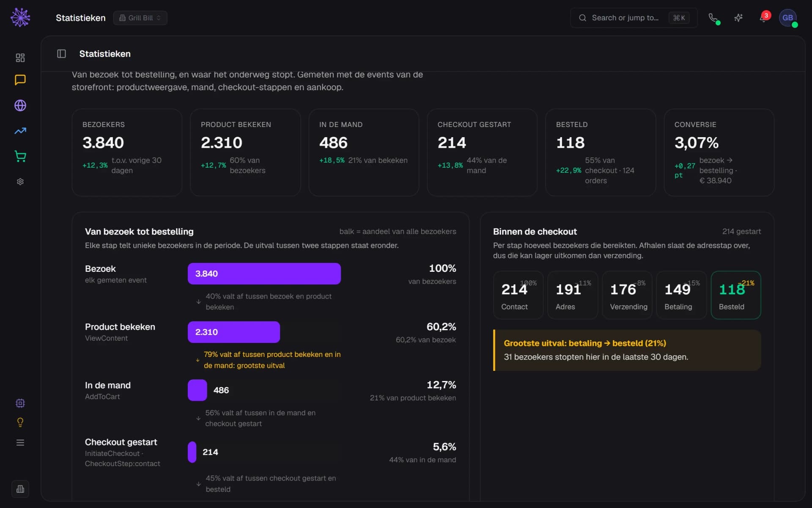Image resolution: width=812 pixels, height=508 pixels.
Task: Click '79% valt af' grootste uitval text
Action: 272,360
